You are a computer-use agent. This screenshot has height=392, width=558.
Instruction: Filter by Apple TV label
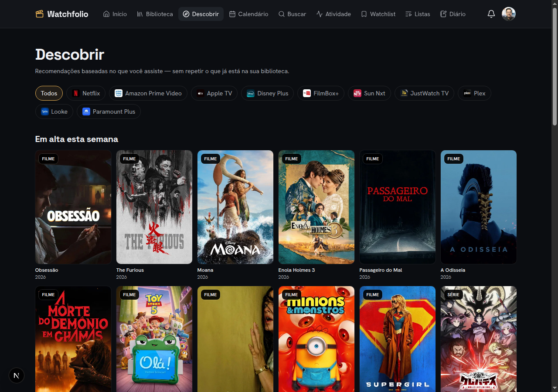(219, 93)
